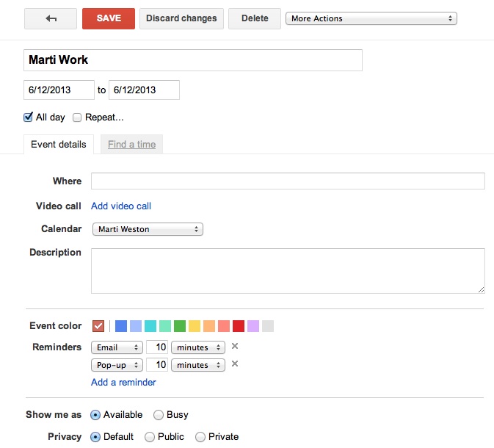
Task: Select the Event details tab
Action: (58, 145)
